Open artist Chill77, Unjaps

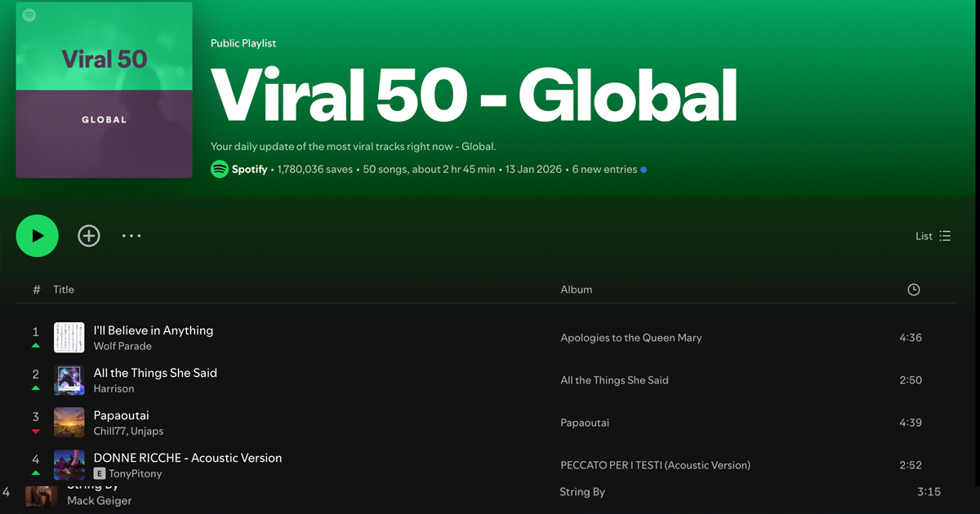(x=129, y=431)
